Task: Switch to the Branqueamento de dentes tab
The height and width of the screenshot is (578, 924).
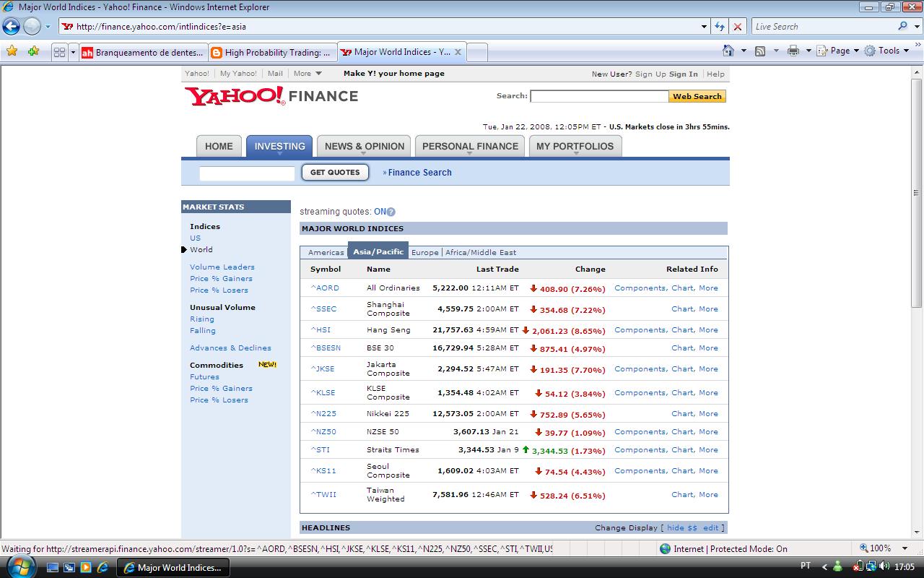Action: (143, 52)
